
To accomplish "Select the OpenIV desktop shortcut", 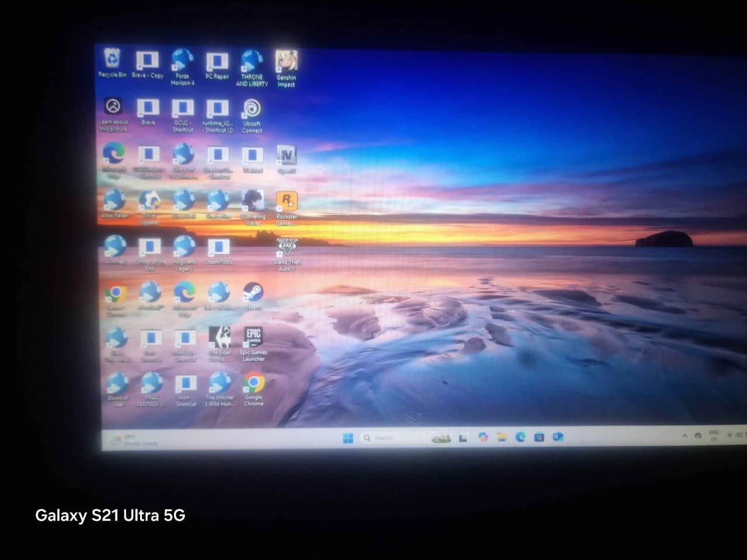I will coord(287,156).
